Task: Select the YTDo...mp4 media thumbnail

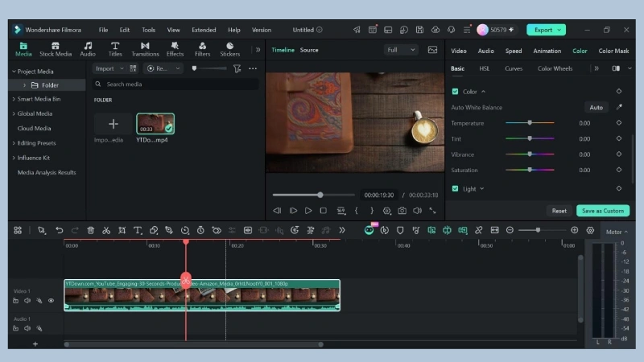Action: pos(155,124)
